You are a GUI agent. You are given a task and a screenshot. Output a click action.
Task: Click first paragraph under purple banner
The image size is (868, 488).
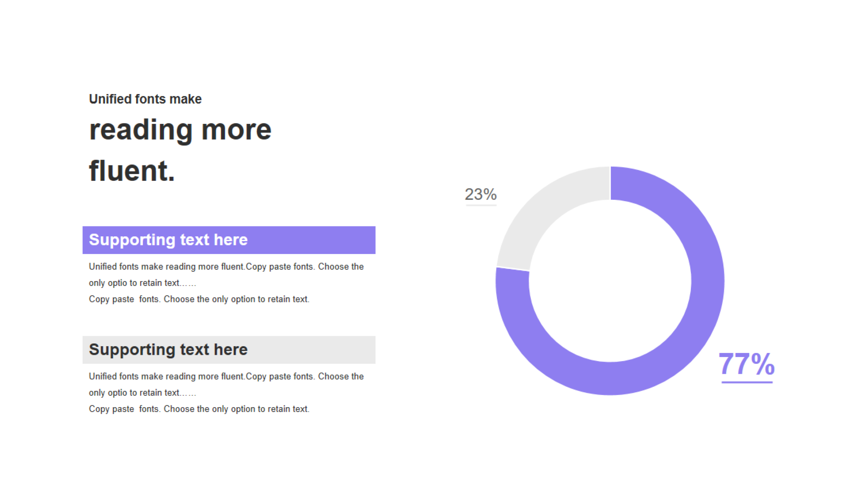pos(226,267)
